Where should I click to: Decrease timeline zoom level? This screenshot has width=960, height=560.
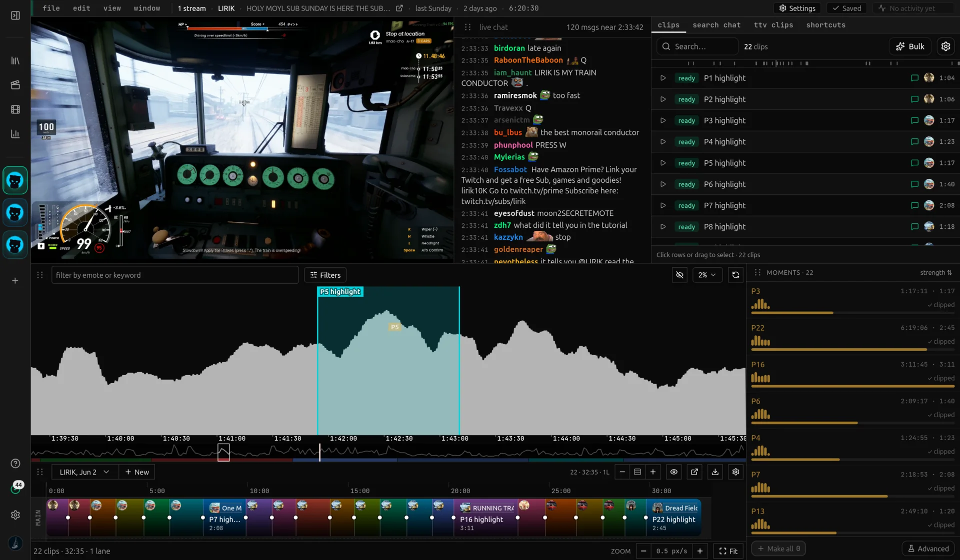point(643,552)
